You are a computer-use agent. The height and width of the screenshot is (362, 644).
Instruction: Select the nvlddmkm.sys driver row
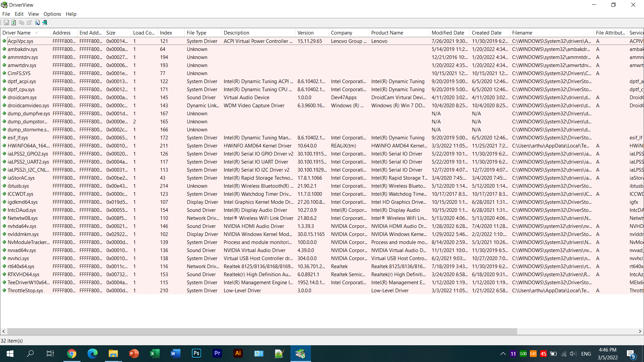pos(322,234)
